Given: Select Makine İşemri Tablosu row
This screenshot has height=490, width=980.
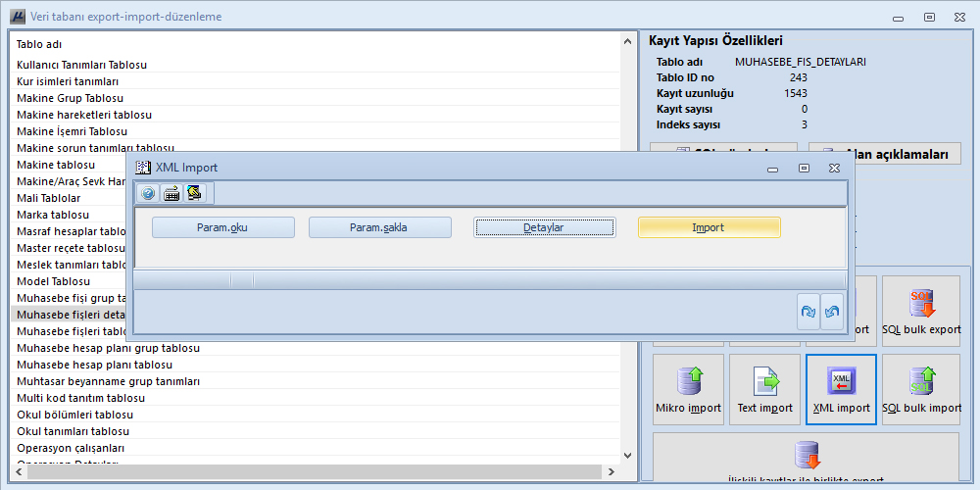Looking at the screenshot, I should tap(316, 131).
